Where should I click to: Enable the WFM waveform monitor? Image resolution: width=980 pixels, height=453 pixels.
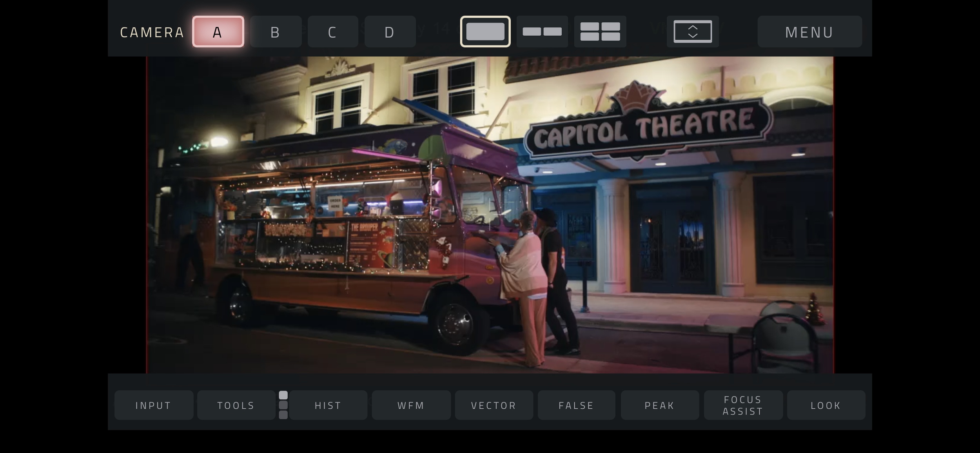[411, 405]
